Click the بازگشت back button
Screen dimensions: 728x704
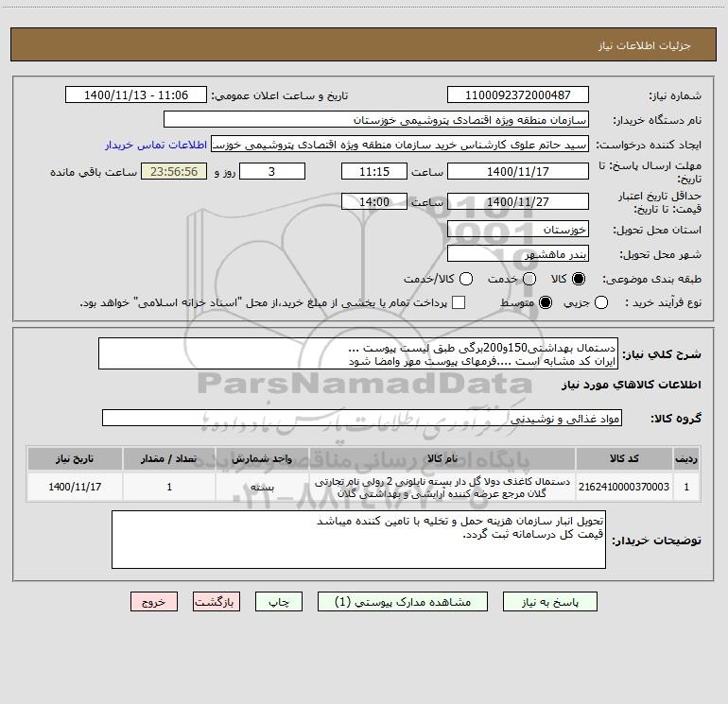click(x=217, y=602)
